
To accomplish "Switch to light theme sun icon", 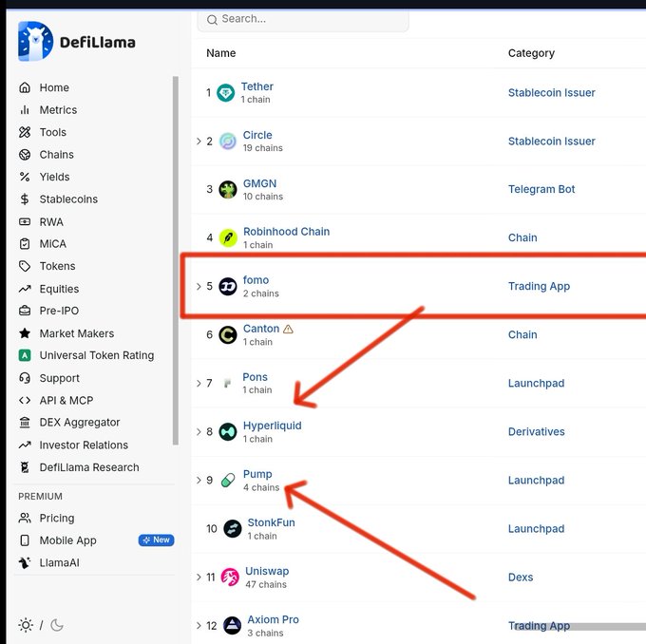I will (26, 625).
